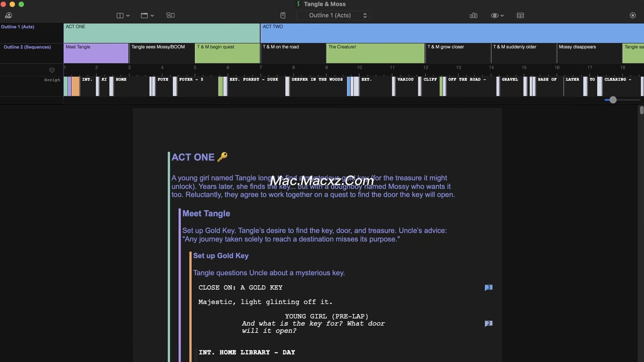Image resolution: width=644 pixels, height=362 pixels.
Task: Open note badge 2 beside YOUNG GIRL dialogue
Action: point(488,323)
